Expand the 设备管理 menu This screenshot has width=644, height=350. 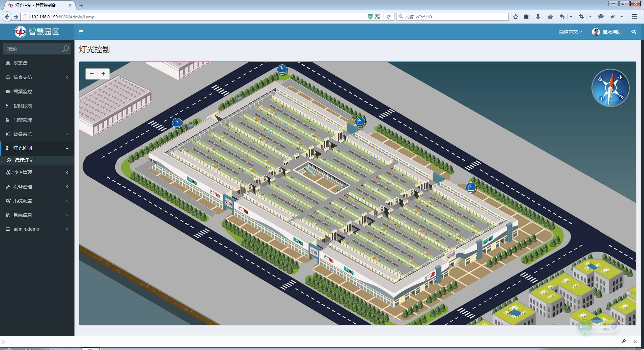pos(37,187)
